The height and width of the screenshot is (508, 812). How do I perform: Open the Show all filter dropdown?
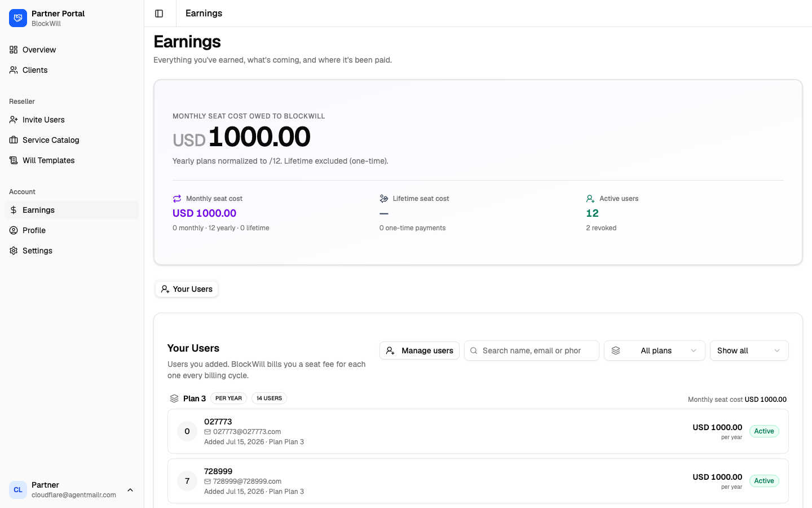pyautogui.click(x=749, y=351)
